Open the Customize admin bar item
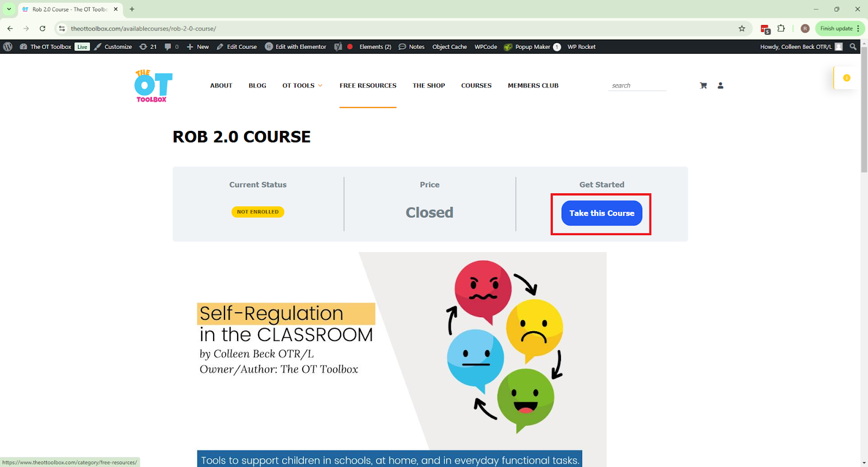This screenshot has width=868, height=467. coord(113,47)
